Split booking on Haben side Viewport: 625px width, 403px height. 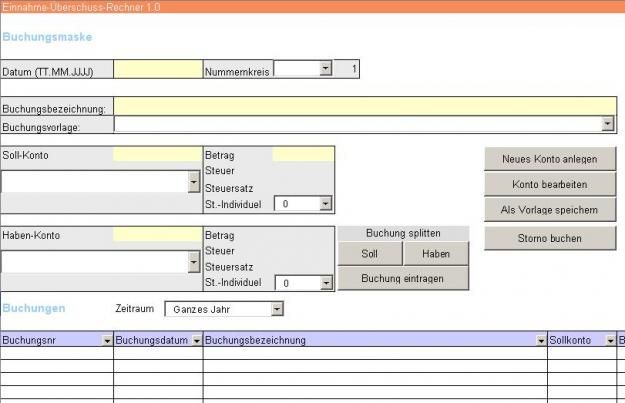tap(436, 254)
